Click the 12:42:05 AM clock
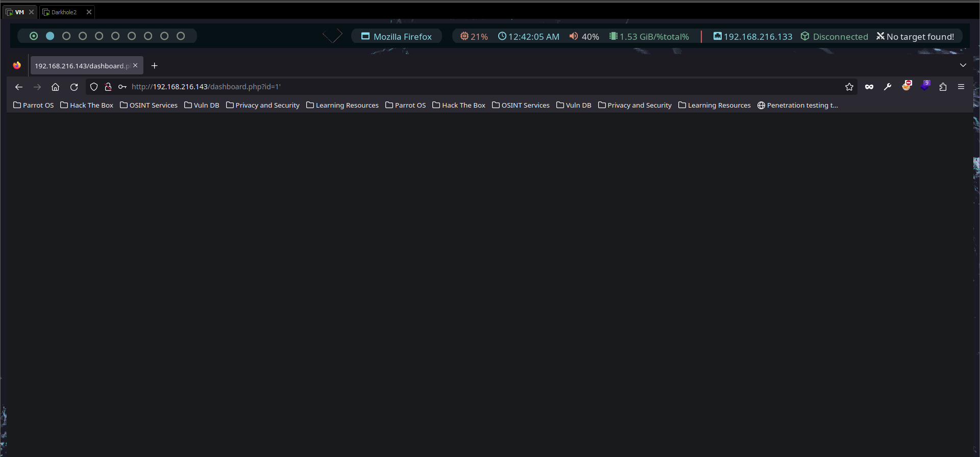This screenshot has height=457, width=980. 529,36
